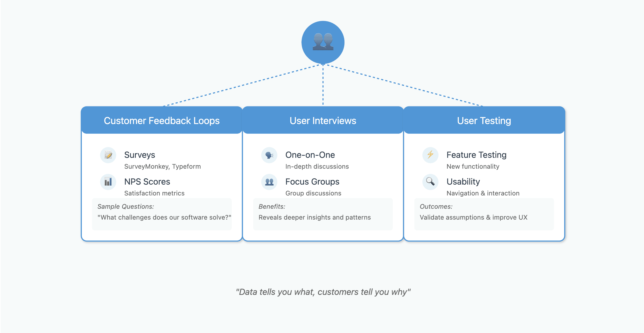The height and width of the screenshot is (333, 644).
Task: Click the One-on-One title
Action: [310, 155]
